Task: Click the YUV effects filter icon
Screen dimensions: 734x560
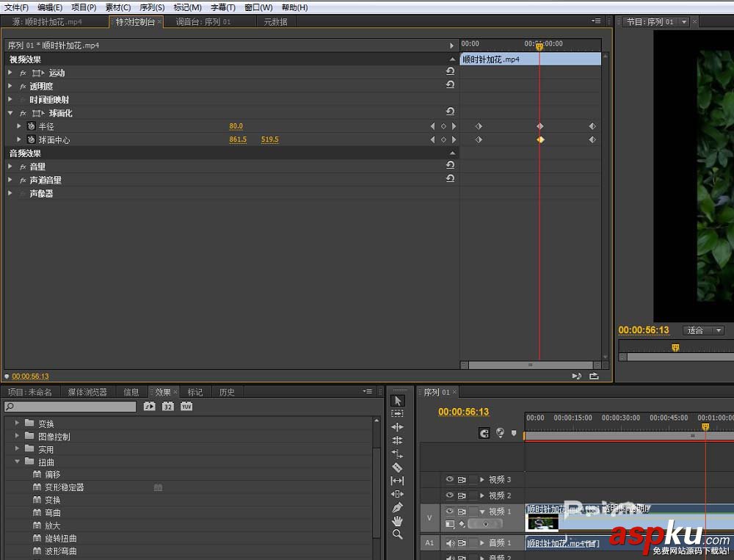Action: pyautogui.click(x=186, y=406)
